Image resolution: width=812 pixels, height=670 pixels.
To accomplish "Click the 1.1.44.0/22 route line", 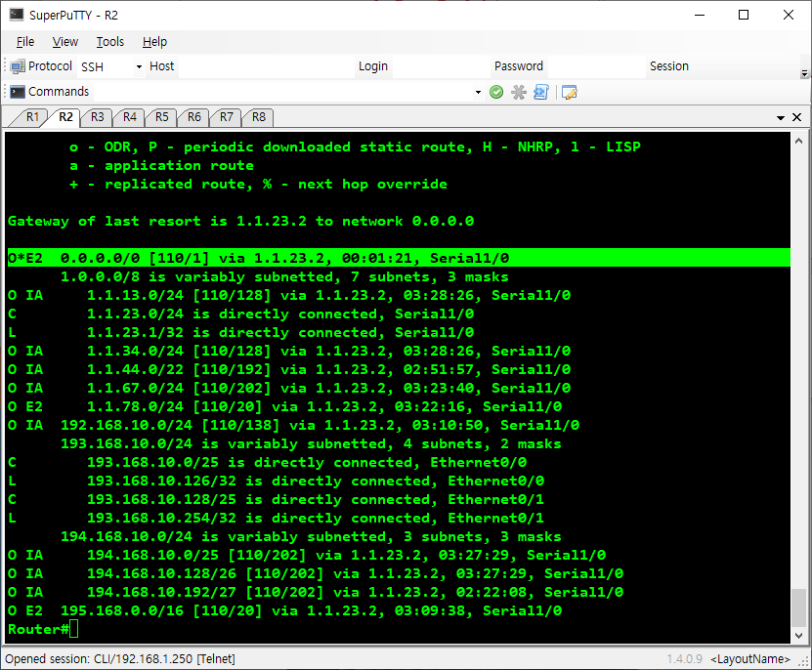I will (289, 369).
